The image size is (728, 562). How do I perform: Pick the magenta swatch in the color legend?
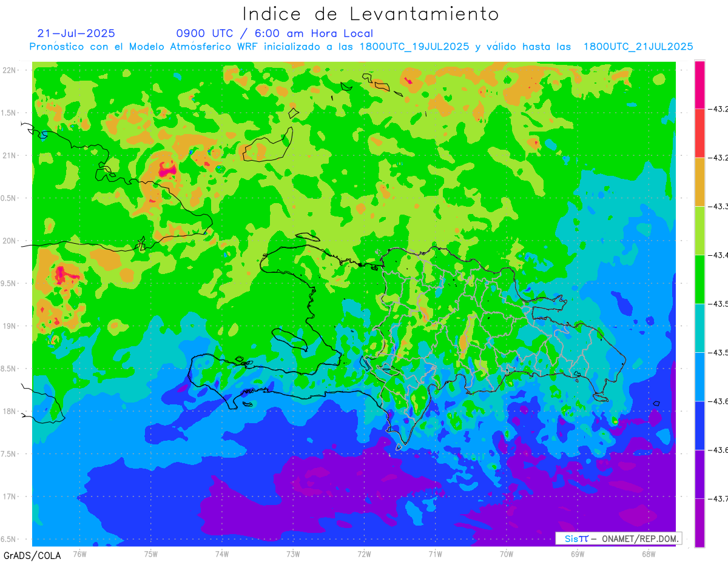tap(699, 85)
